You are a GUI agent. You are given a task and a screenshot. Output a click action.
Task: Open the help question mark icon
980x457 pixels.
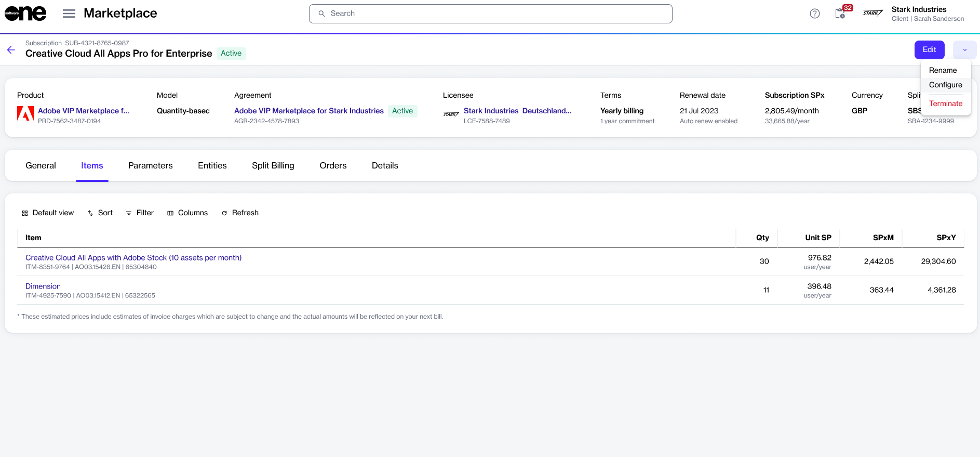tap(814, 14)
